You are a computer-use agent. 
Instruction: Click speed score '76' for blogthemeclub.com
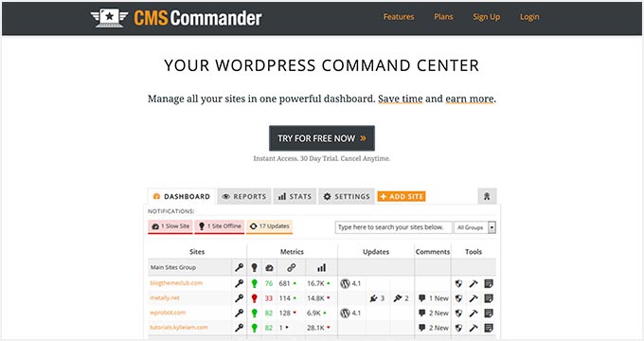[269, 283]
